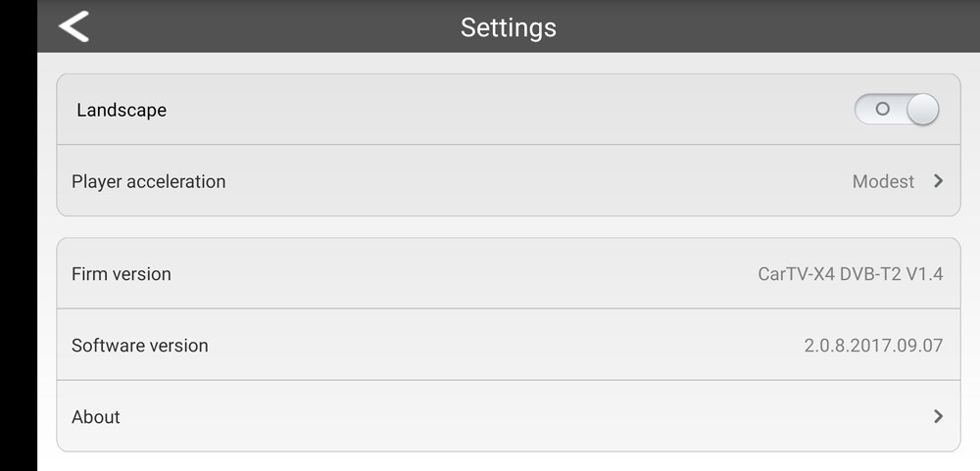The image size is (980, 471).
Task: Click the Settings title in header
Action: point(508,27)
